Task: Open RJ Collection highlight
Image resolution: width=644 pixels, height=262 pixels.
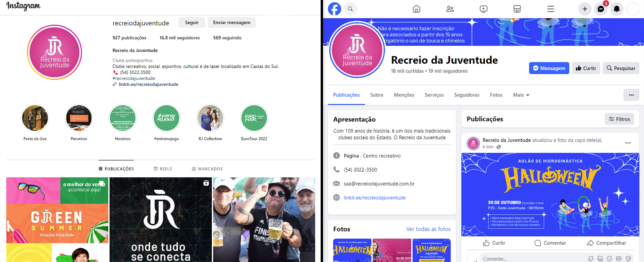Action: pos(210,118)
